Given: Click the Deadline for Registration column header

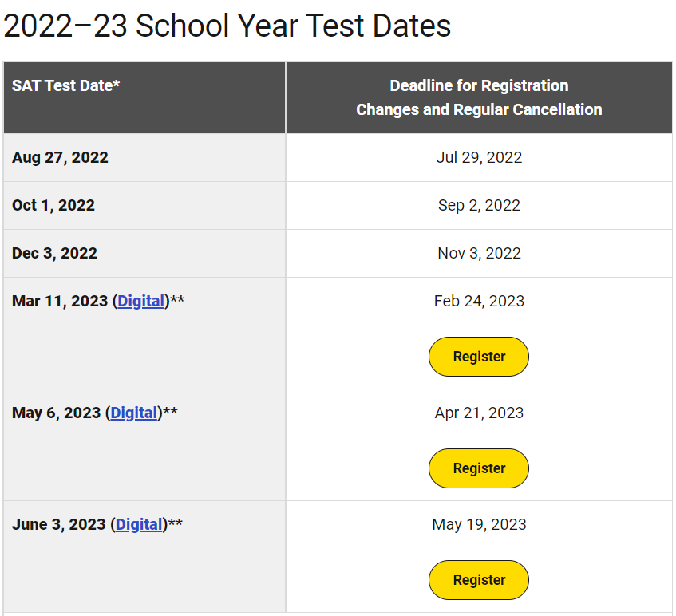Looking at the screenshot, I should click(479, 97).
